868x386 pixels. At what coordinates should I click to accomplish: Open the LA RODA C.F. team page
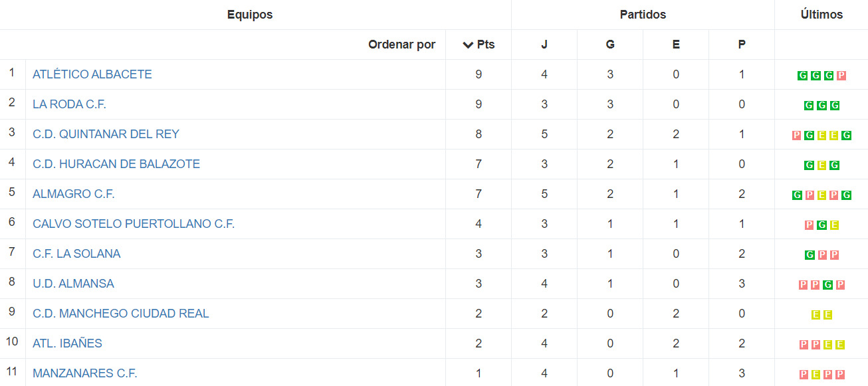(69, 104)
